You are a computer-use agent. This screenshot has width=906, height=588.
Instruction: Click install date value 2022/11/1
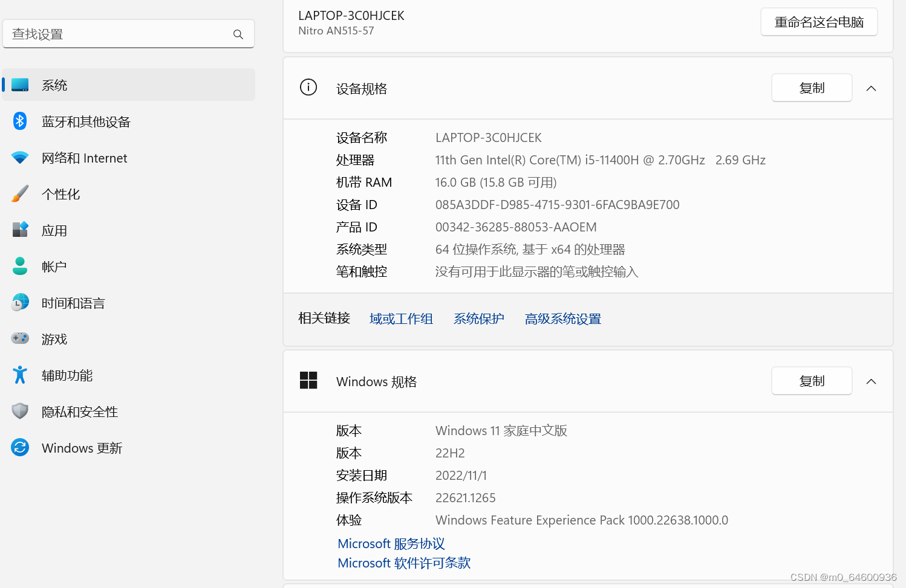[461, 476]
